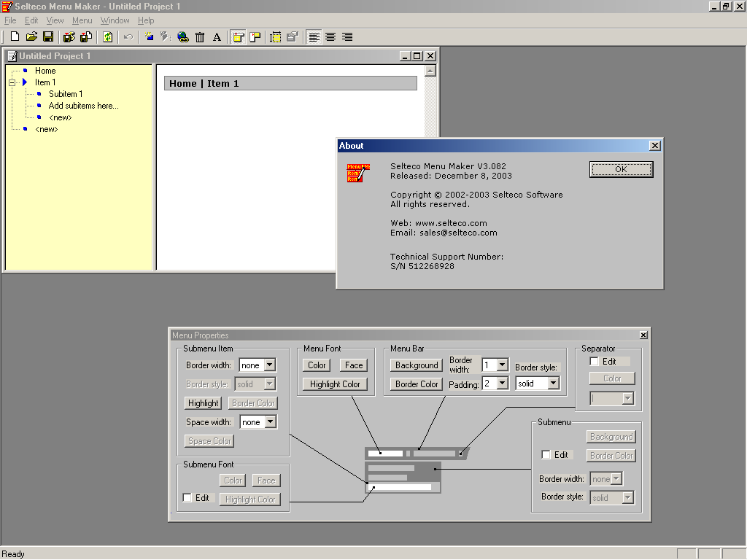Screen dimensions: 747x560
Task: Click the Open folder toolbar icon
Action: [31, 37]
